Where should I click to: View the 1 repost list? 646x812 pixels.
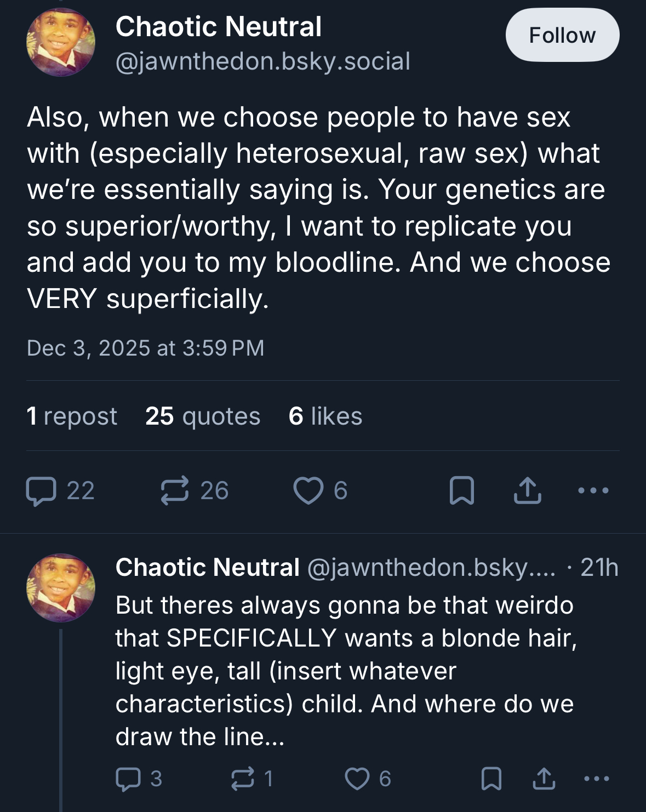coord(72,416)
